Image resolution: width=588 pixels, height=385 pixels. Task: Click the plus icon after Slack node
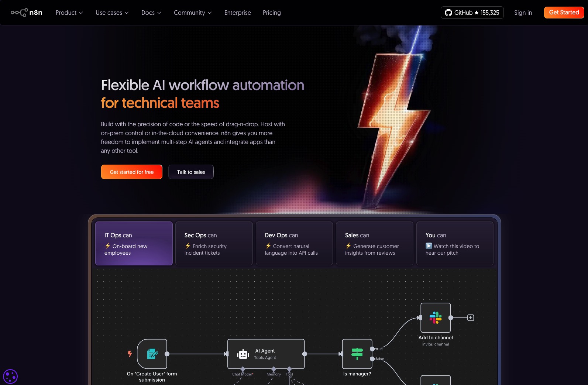pos(471,318)
